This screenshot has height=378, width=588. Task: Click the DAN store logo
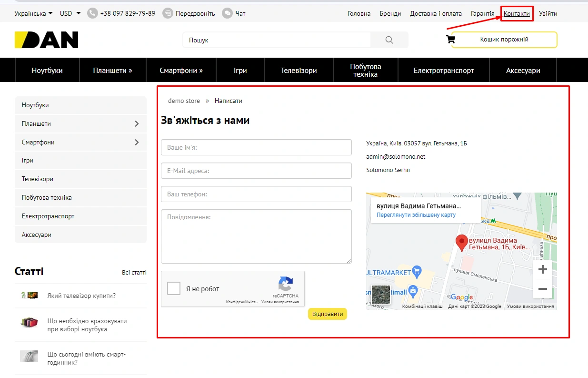[x=47, y=40]
